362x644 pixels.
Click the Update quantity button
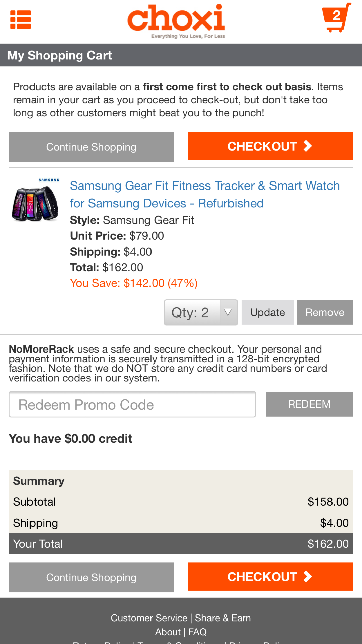(x=267, y=313)
